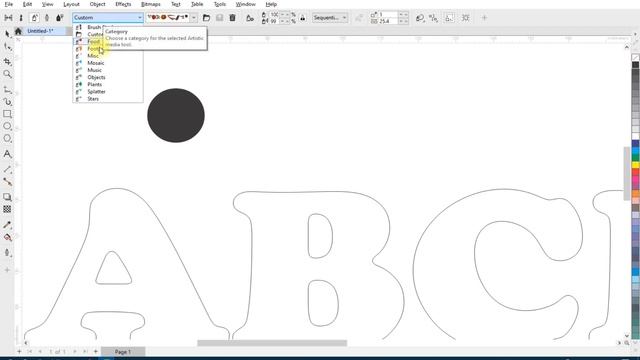Open the Effects menu
Image resolution: width=640 pixels, height=360 pixels.
click(x=123, y=4)
